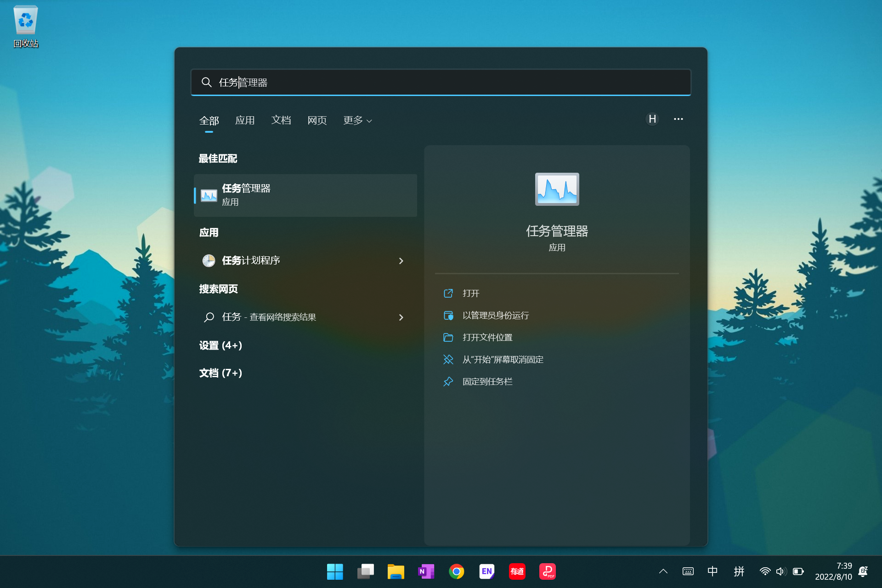The height and width of the screenshot is (588, 882).
Task: Expand the 更多 search filter dropdown
Action: tap(357, 120)
